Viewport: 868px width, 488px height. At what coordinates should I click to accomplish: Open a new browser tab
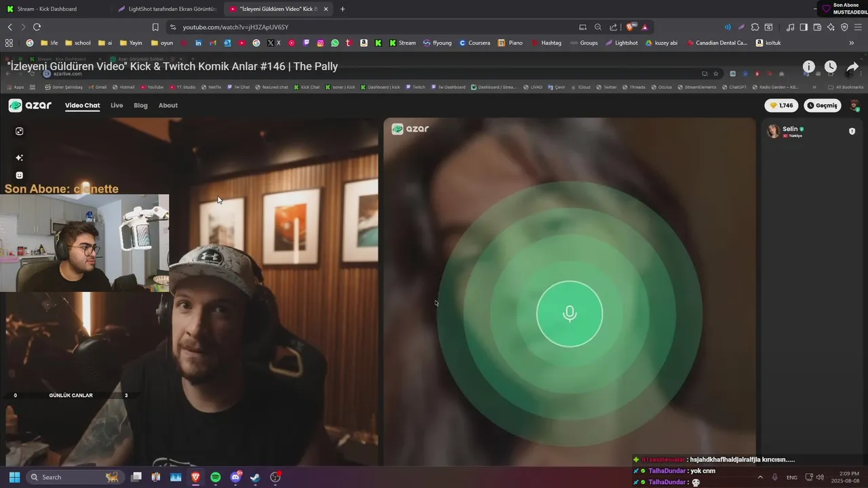[x=342, y=9]
